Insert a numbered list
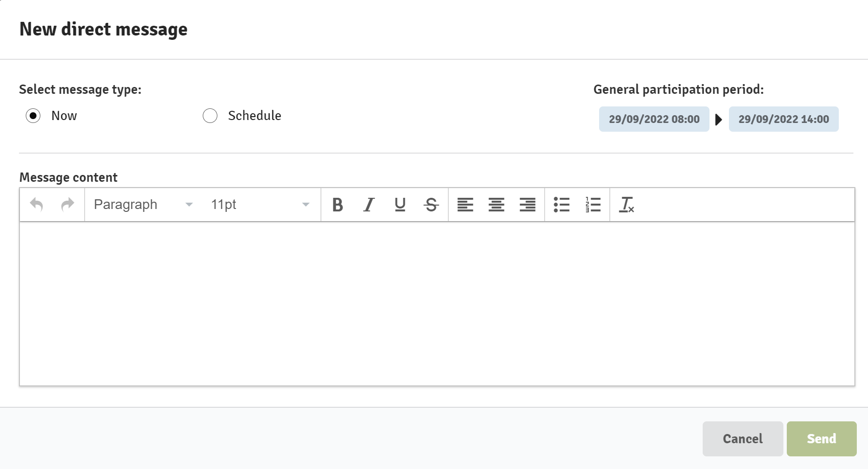This screenshot has width=868, height=469. coord(593,205)
